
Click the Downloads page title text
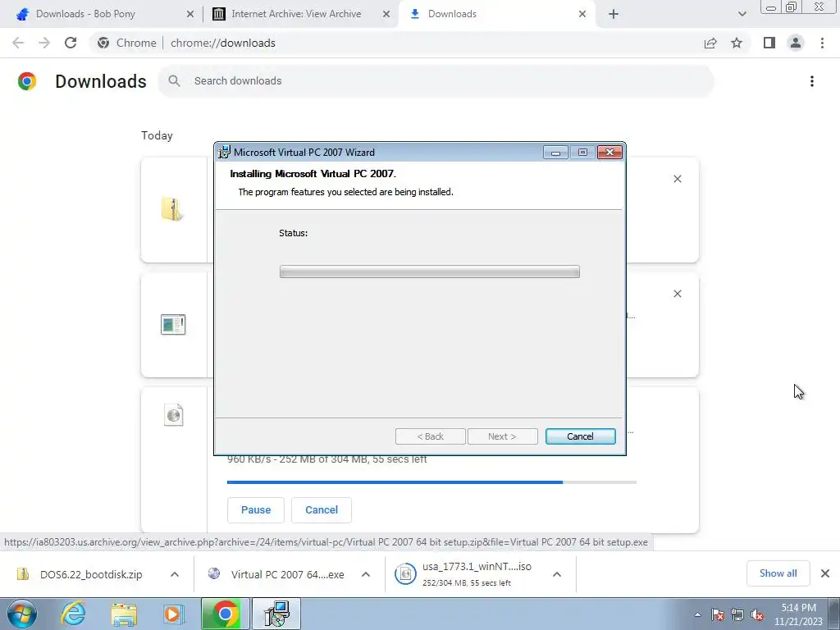(x=101, y=81)
